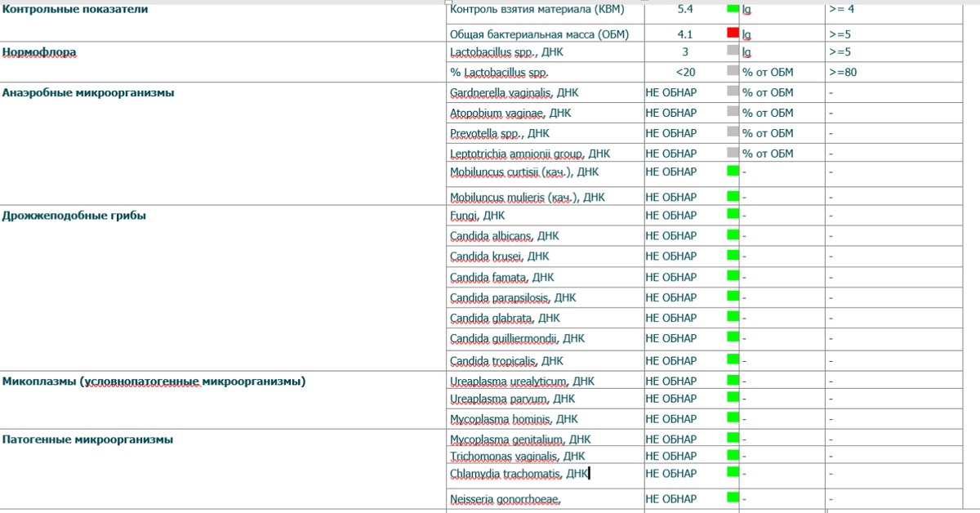Click green indicator in Candida krusei row
Viewport: 980px width, 513px height.
click(733, 255)
